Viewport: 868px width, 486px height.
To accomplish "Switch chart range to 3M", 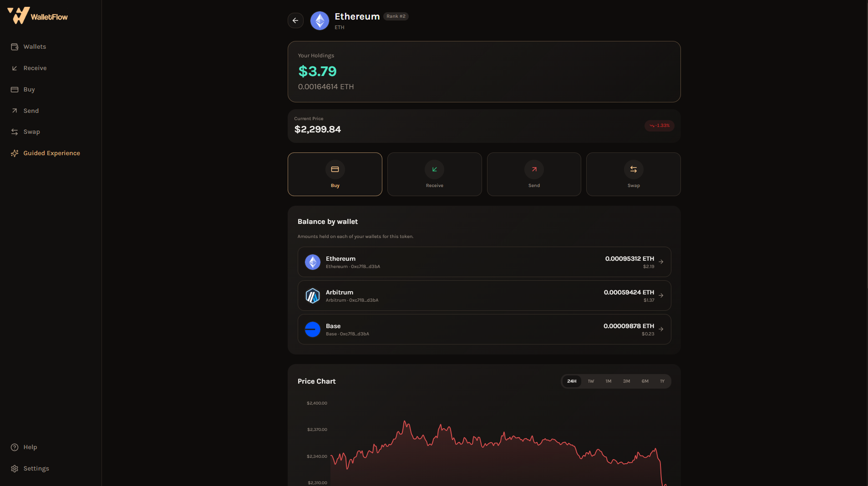I will coord(627,381).
